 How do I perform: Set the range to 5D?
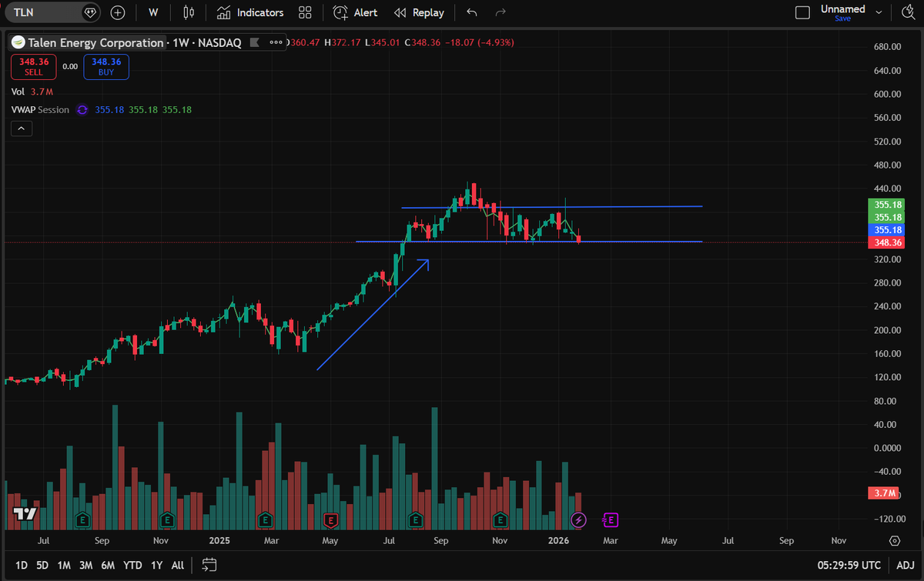tap(43, 565)
